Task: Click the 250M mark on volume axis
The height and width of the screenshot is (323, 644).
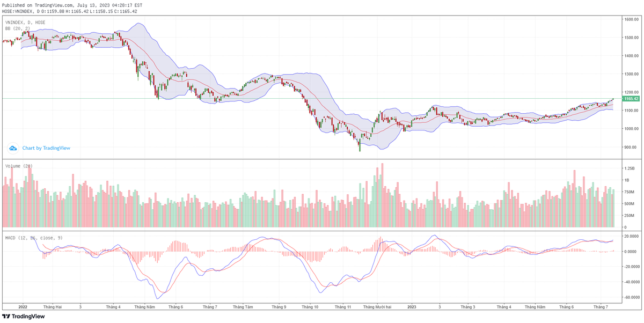Action: click(629, 216)
